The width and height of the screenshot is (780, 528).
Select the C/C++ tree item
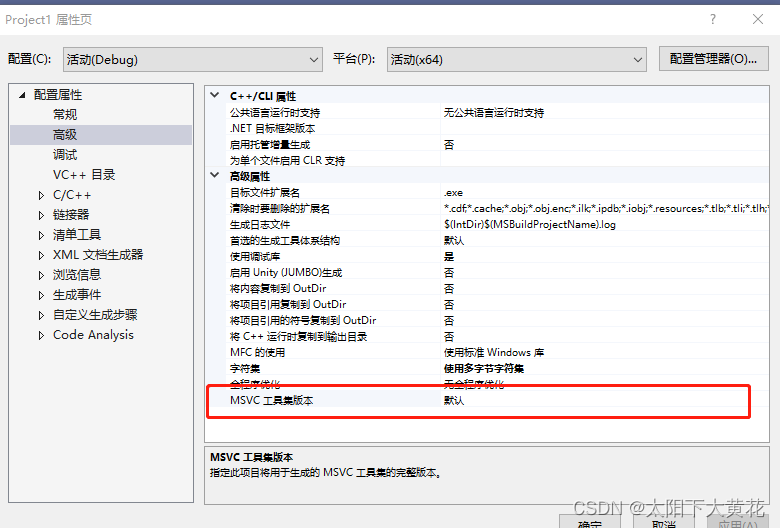[x=72, y=195]
